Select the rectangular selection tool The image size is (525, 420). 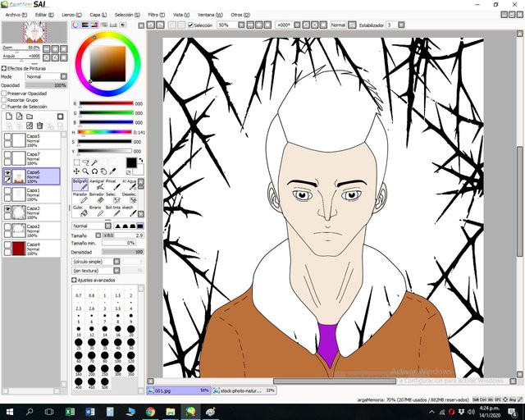tap(76, 162)
